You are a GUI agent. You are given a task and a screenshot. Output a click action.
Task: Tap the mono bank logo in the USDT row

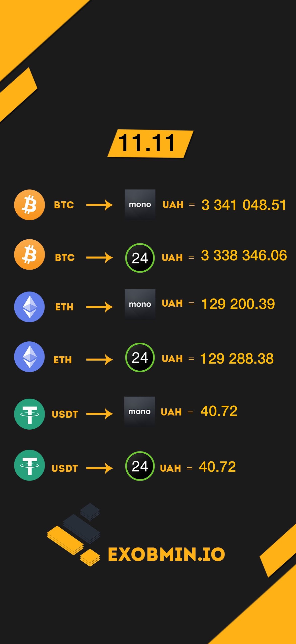(139, 412)
